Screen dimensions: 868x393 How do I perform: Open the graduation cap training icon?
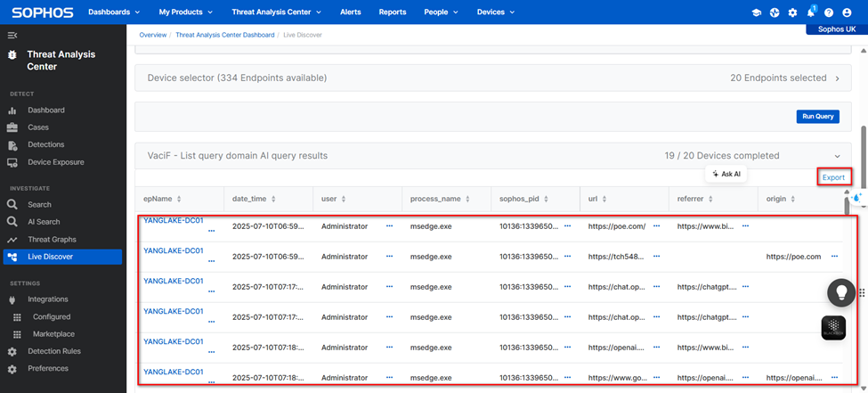click(757, 12)
